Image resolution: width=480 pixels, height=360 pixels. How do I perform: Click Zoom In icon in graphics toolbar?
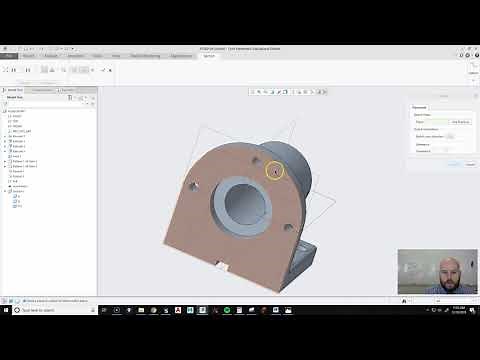coord(259,92)
